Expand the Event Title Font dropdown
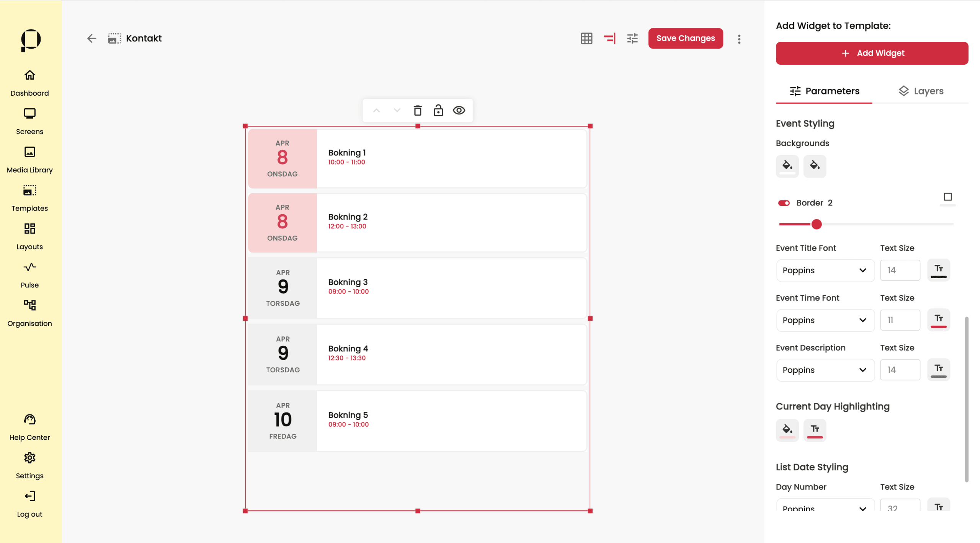 click(825, 270)
